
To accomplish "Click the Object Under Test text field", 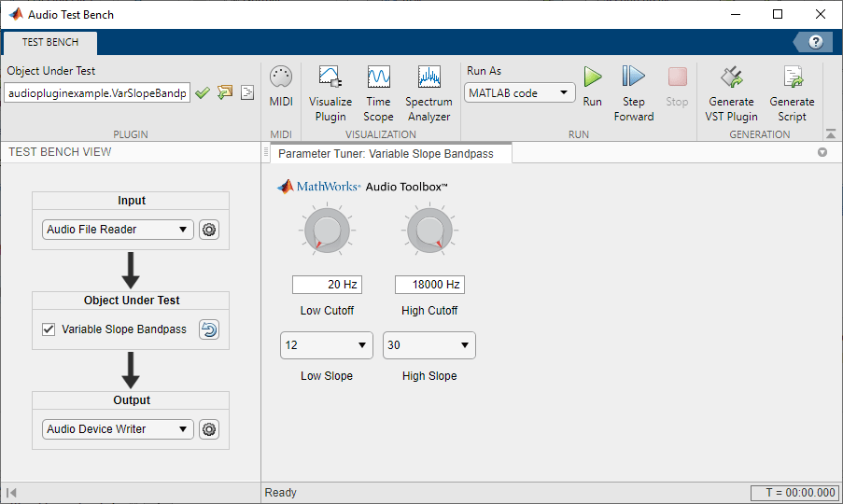I will click(97, 93).
